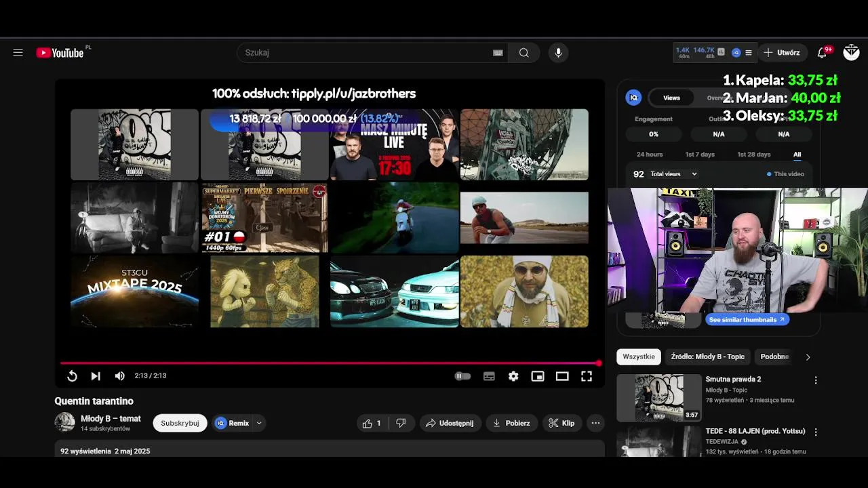
Task: Like the video with thumbs up
Action: pos(372,423)
